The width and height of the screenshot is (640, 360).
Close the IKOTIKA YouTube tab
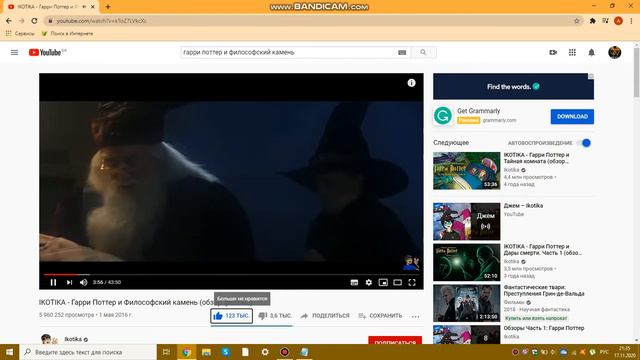coord(93,7)
